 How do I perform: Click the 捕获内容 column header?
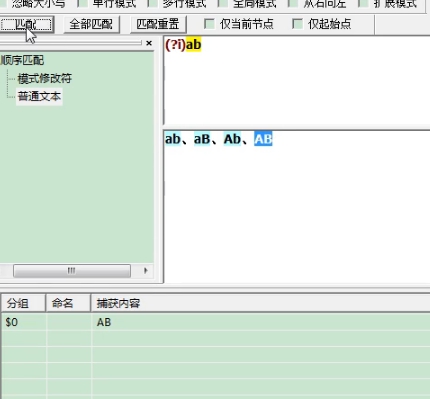260,303
